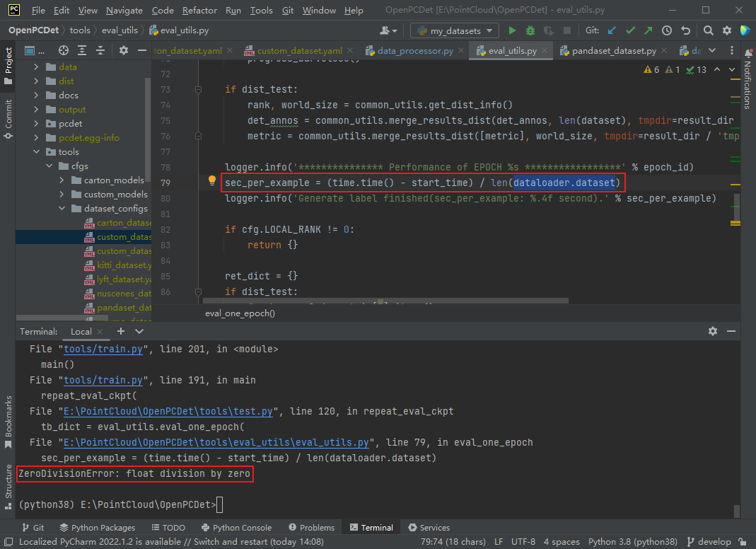Toggle Commit tool window sidebar button

point(8,119)
